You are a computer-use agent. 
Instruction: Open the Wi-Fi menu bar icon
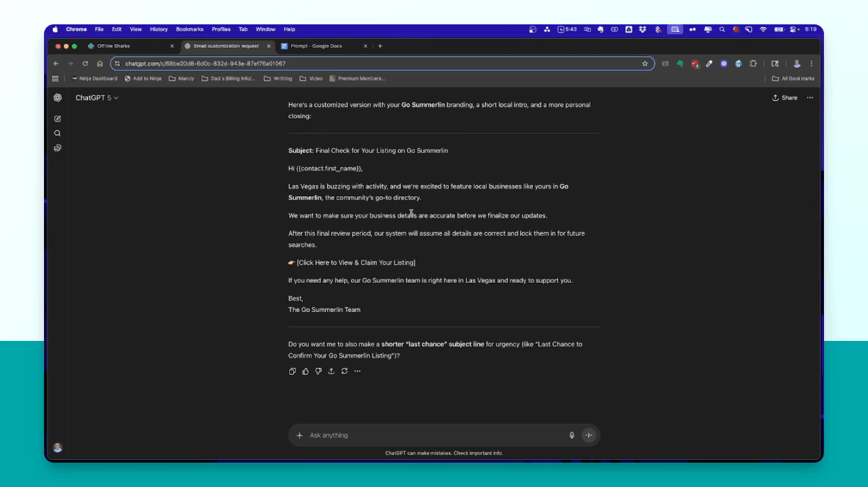tap(764, 30)
